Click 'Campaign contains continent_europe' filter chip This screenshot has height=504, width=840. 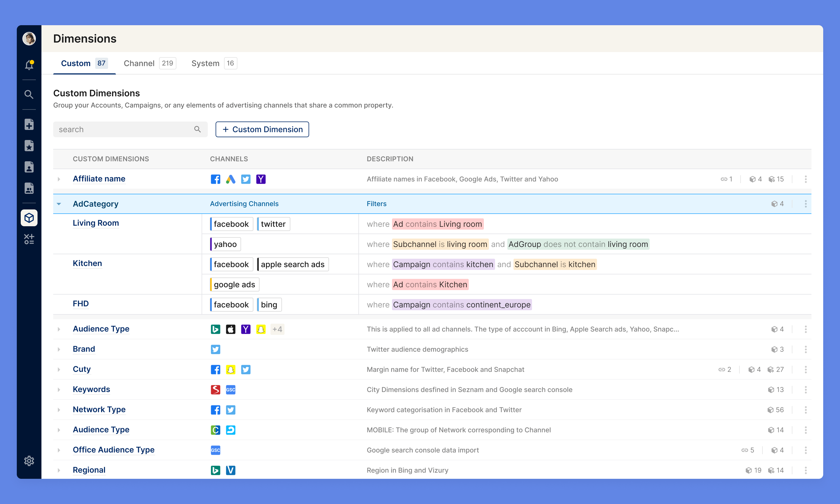tap(462, 305)
